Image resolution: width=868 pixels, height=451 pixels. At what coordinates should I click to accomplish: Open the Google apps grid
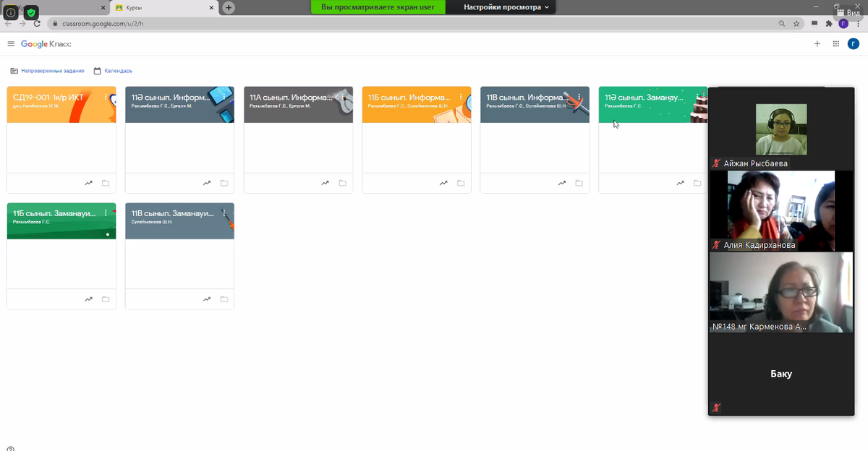click(x=836, y=44)
